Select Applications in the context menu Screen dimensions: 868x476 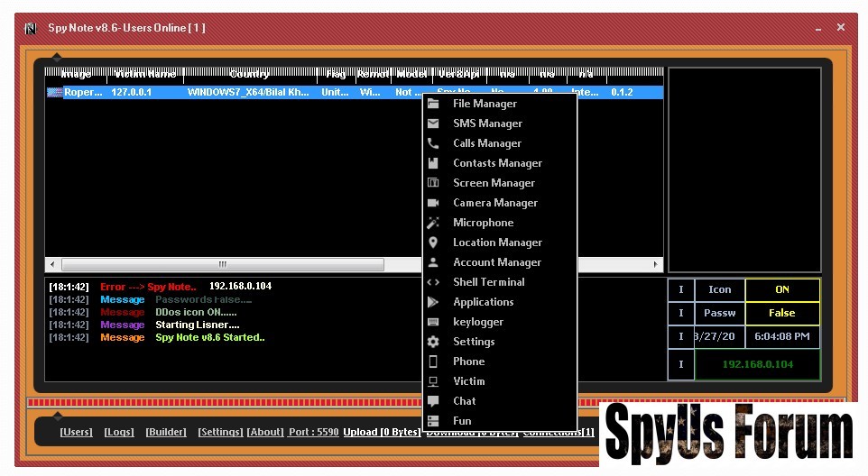(x=483, y=302)
